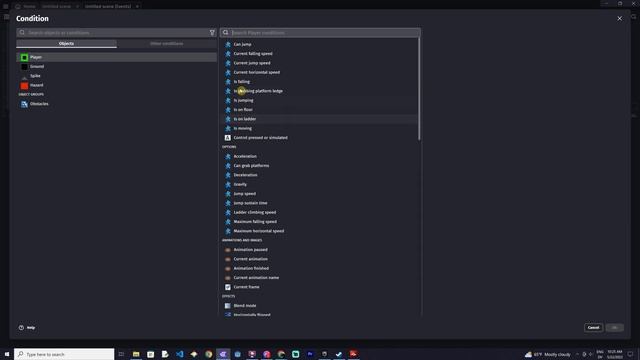The image size is (640, 360).
Task: Click the Can jump condition icon
Action: [228, 44]
